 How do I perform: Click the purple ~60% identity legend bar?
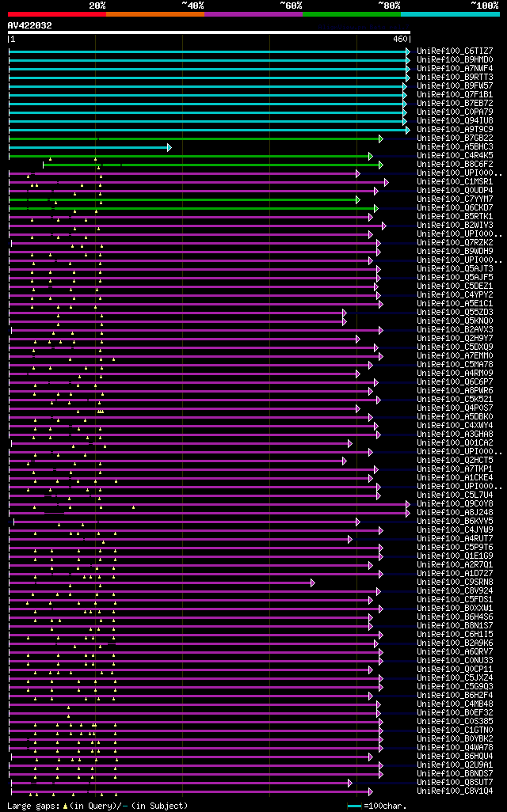(253, 14)
